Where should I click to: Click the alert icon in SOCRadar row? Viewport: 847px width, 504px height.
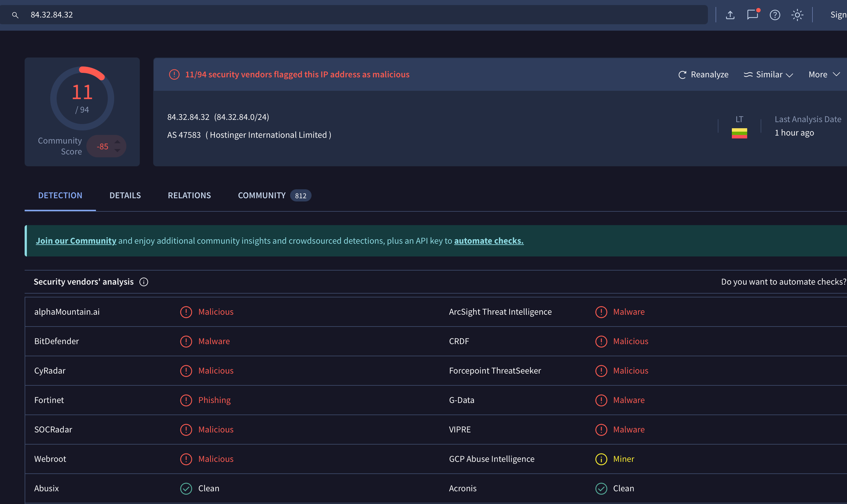pyautogui.click(x=186, y=430)
